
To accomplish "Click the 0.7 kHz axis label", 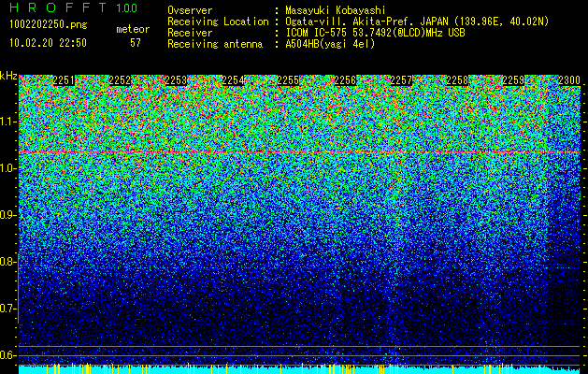I will click(x=8, y=309).
